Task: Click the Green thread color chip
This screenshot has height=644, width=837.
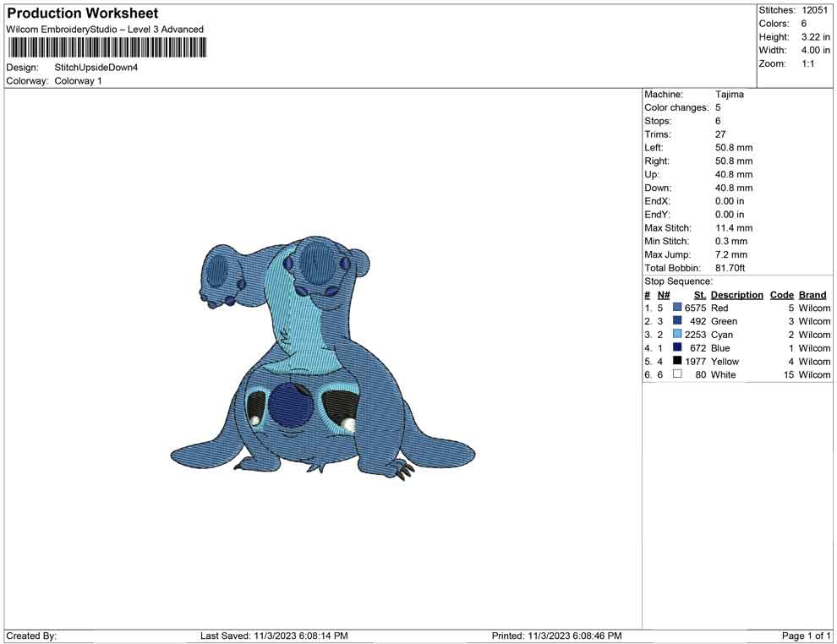Action: (x=676, y=321)
